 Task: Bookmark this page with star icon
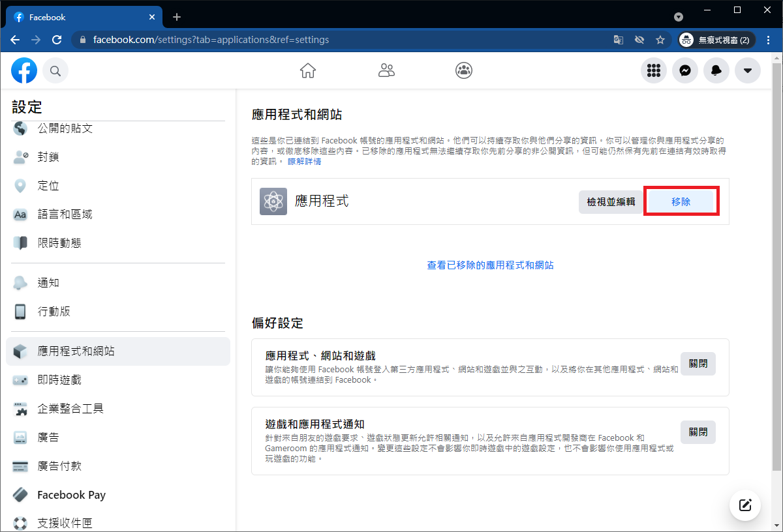pyautogui.click(x=660, y=40)
